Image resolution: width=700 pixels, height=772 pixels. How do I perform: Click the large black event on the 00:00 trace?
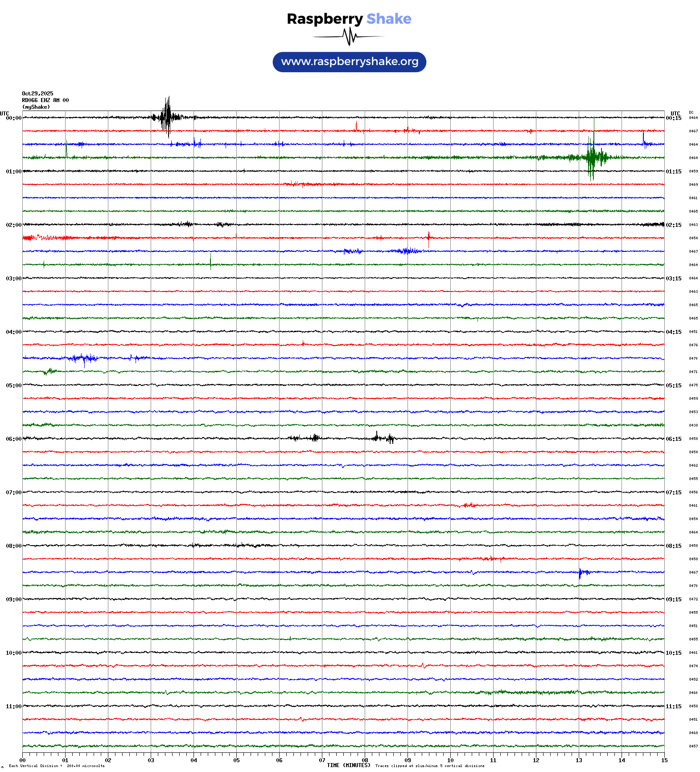point(167,117)
